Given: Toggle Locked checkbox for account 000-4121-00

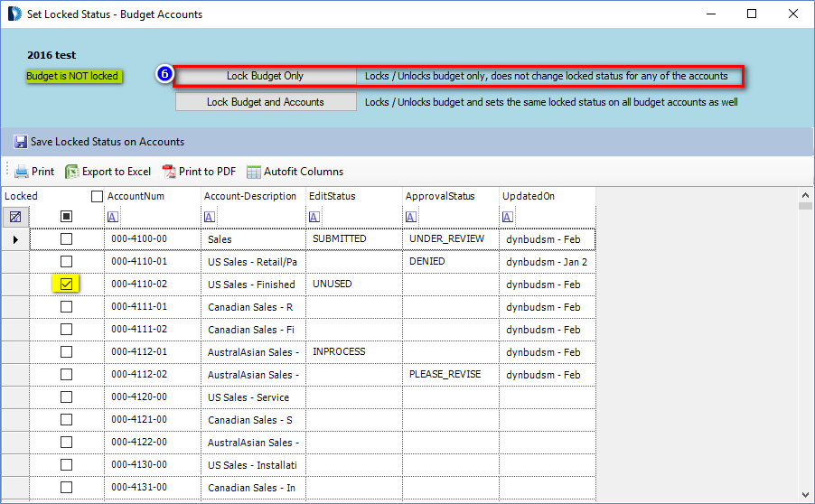Looking at the screenshot, I should (66, 419).
